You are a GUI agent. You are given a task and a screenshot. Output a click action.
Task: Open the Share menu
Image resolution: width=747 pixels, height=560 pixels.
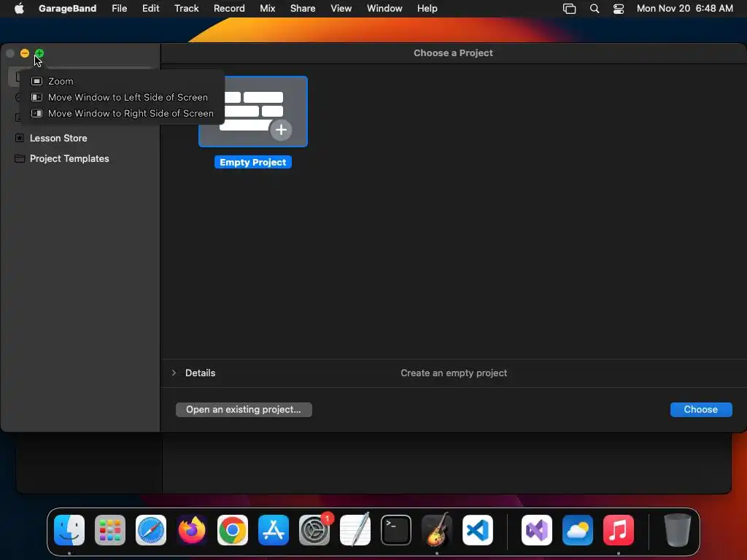tap(303, 9)
